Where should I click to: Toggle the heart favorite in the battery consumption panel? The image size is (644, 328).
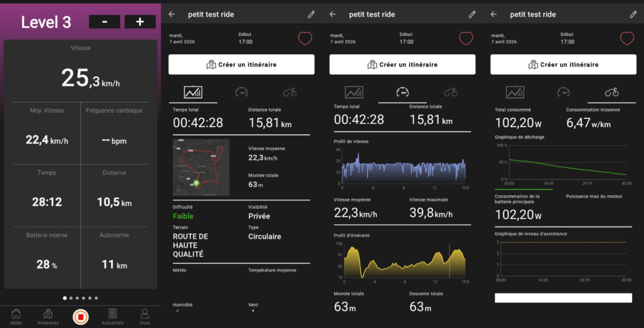627,38
